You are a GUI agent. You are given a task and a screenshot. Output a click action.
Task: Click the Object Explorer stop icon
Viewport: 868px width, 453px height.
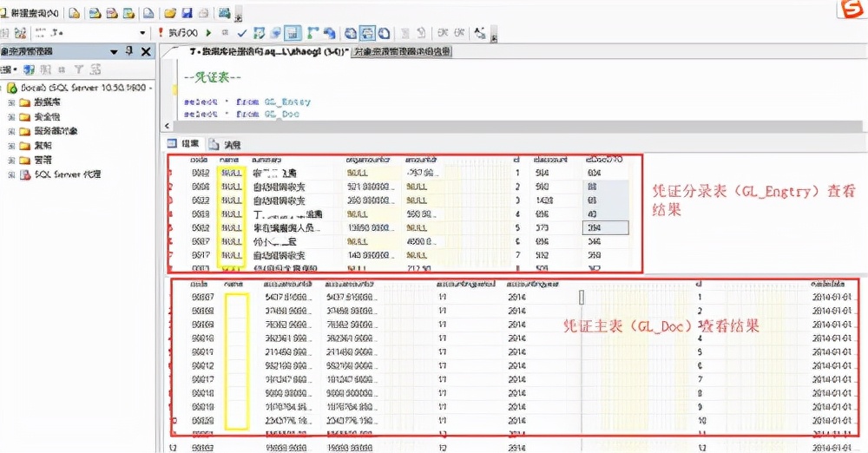[x=62, y=69]
